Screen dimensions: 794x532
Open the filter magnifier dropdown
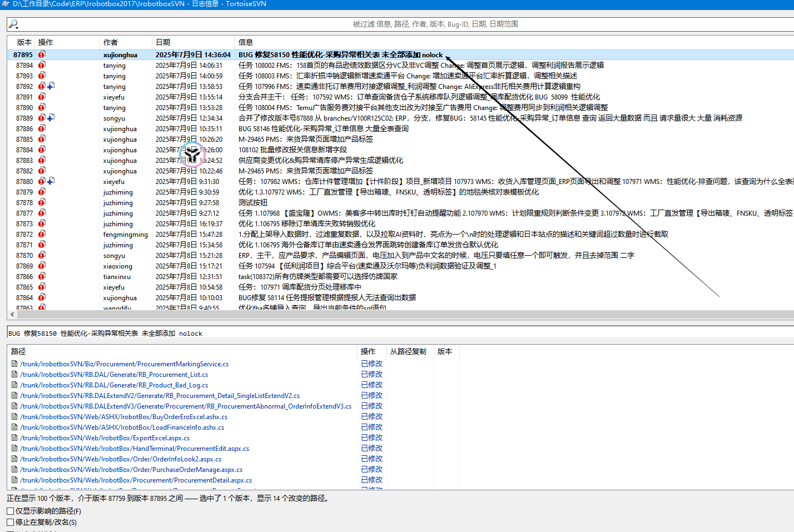tap(14, 24)
